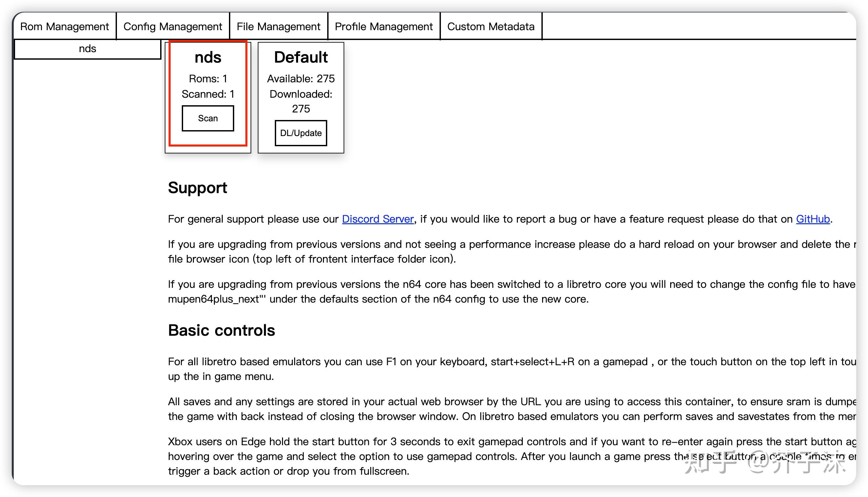Screen dimensions: 868x497
Task: Click the DL/Update button
Action: pos(301,133)
